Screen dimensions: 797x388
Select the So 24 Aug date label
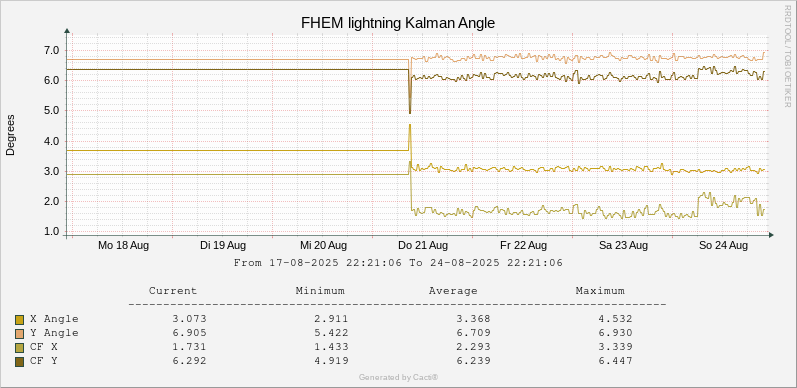click(723, 246)
